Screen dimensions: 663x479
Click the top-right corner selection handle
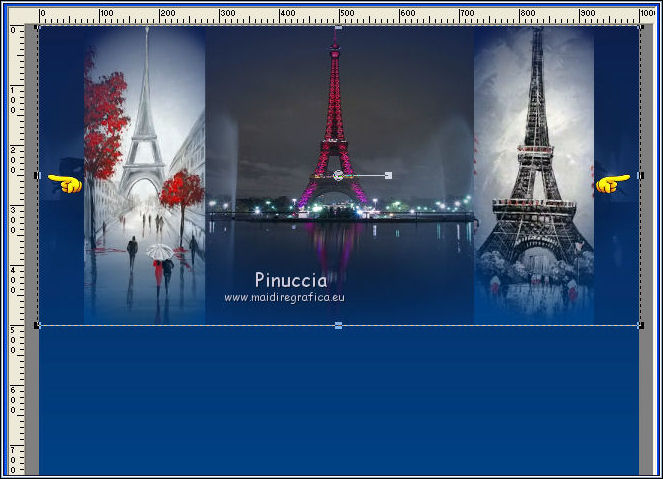[x=641, y=27]
